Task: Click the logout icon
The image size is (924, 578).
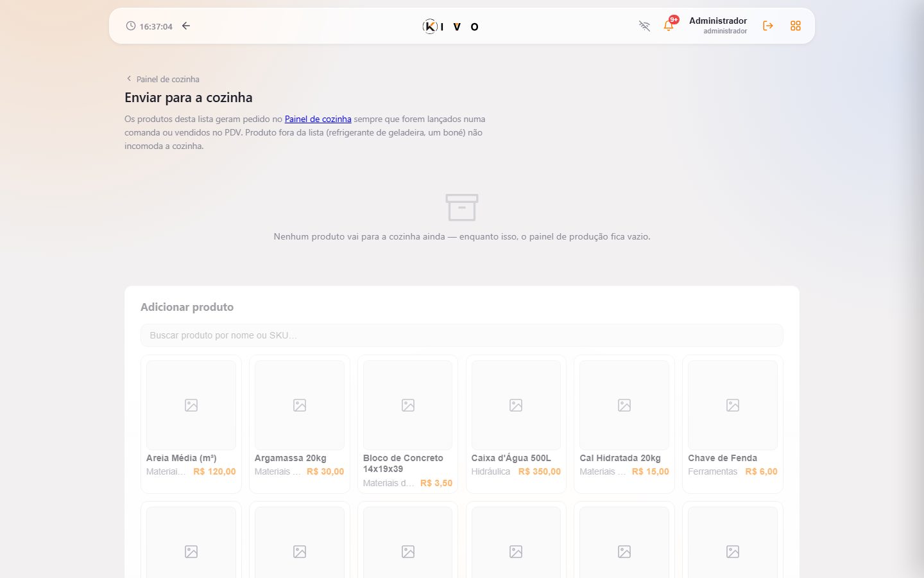Action: (x=767, y=26)
